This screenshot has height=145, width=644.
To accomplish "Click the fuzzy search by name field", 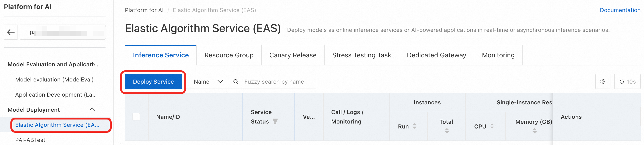I will coord(278,82).
